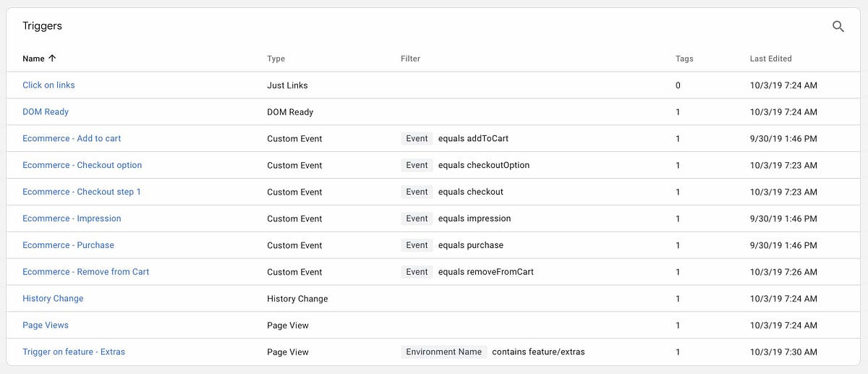Screen dimensions: 868x374
Task: Click the Environment Name filter chip
Action: pyautogui.click(x=444, y=352)
